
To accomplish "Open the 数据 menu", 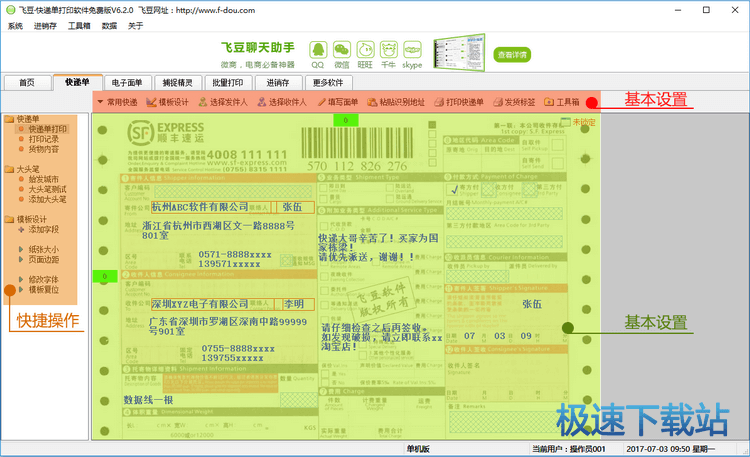I will tap(109, 26).
